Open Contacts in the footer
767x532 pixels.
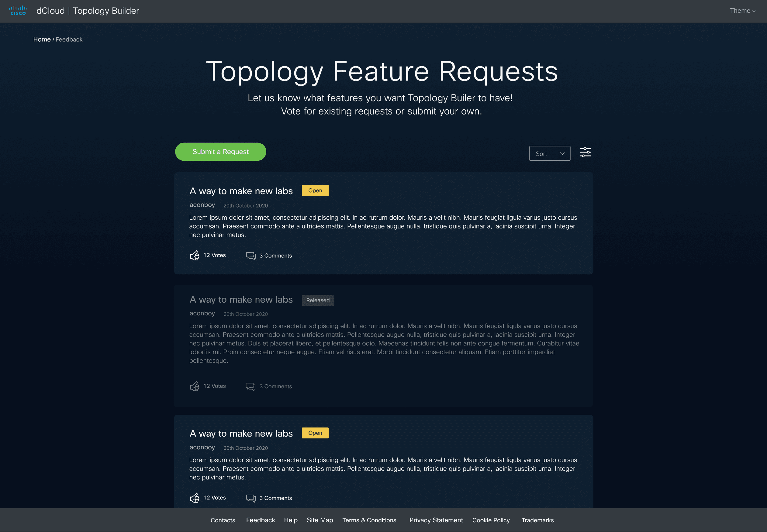point(223,520)
